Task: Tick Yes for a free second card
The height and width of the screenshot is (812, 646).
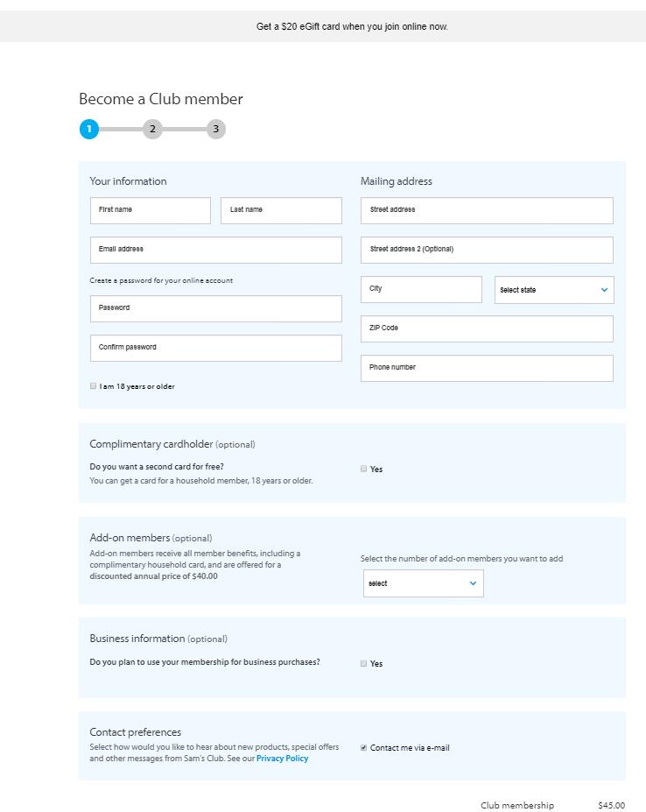Action: click(x=364, y=469)
